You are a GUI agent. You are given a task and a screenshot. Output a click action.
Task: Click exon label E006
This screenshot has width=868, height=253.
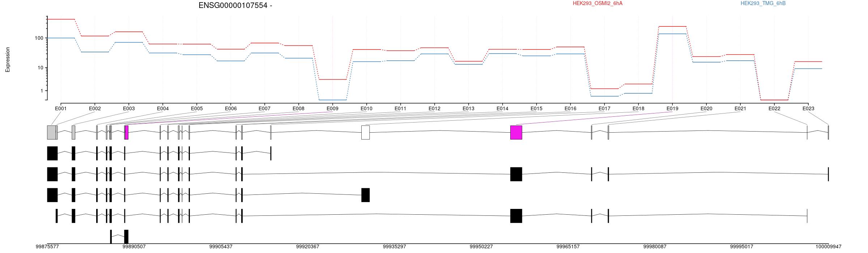click(231, 108)
